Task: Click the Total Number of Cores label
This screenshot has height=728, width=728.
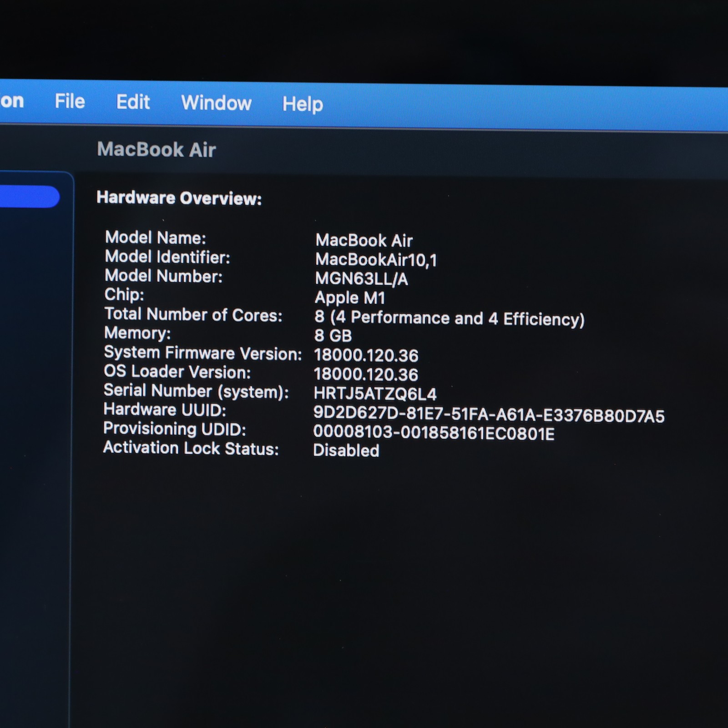Action: (x=193, y=314)
